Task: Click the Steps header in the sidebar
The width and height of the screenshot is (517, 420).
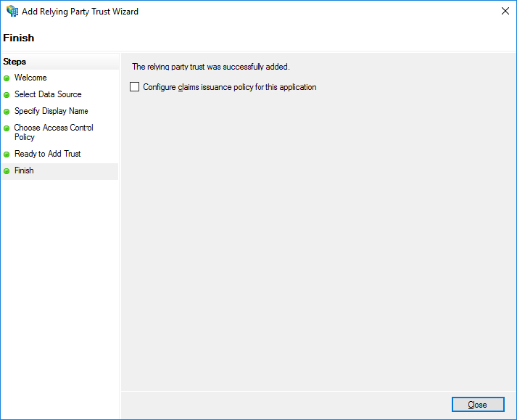Action: tap(15, 62)
